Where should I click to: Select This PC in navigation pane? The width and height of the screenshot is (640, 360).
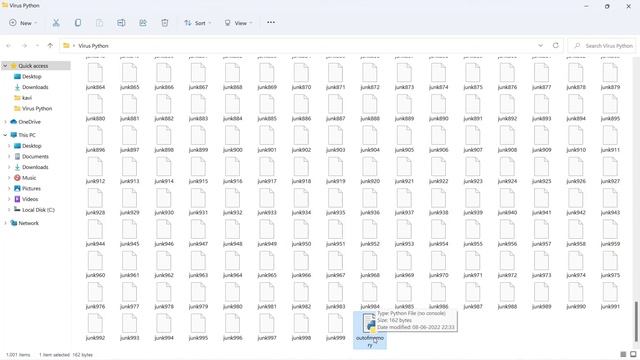(27, 135)
